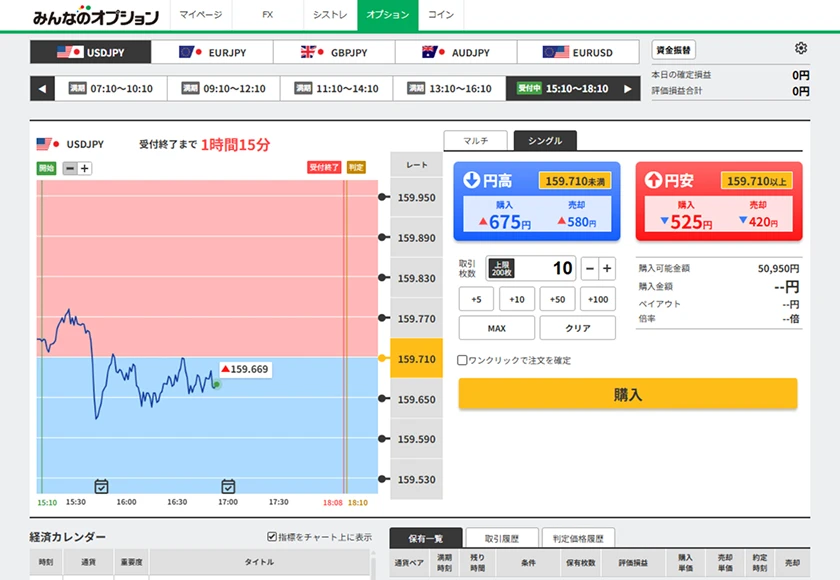Zoom in chart with plus icon
Screen dimensions: 840x580
pos(85,168)
